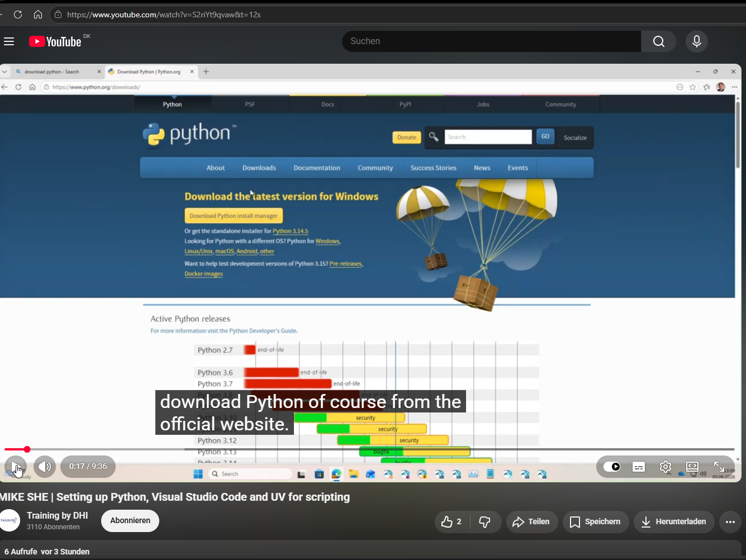Viewport: 746px width, 560px height.
Task: Submit search with the magnifier button
Action: pos(659,41)
